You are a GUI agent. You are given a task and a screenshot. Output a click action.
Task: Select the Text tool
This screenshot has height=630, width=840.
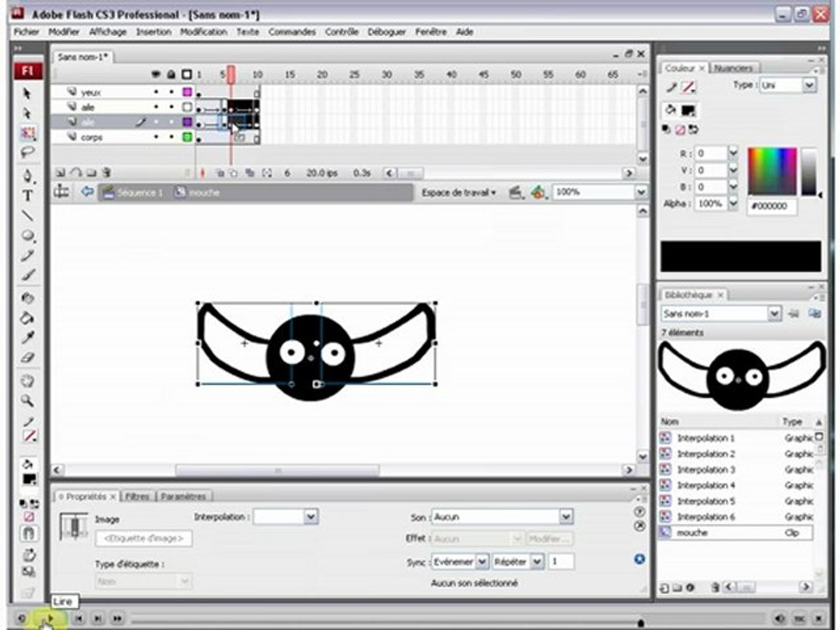point(28,196)
